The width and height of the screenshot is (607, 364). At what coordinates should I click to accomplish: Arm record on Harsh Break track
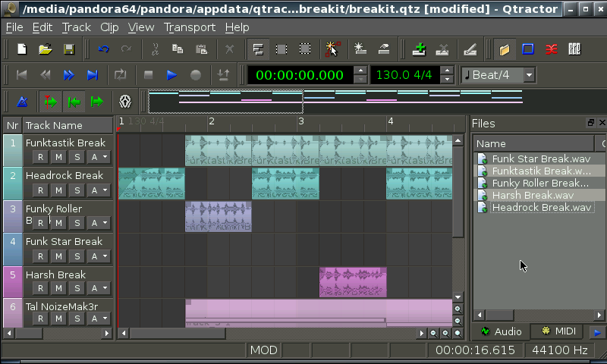tap(40, 288)
